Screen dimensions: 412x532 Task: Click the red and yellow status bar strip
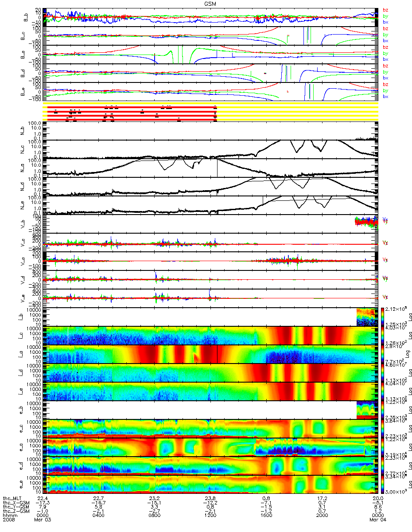click(x=210, y=112)
